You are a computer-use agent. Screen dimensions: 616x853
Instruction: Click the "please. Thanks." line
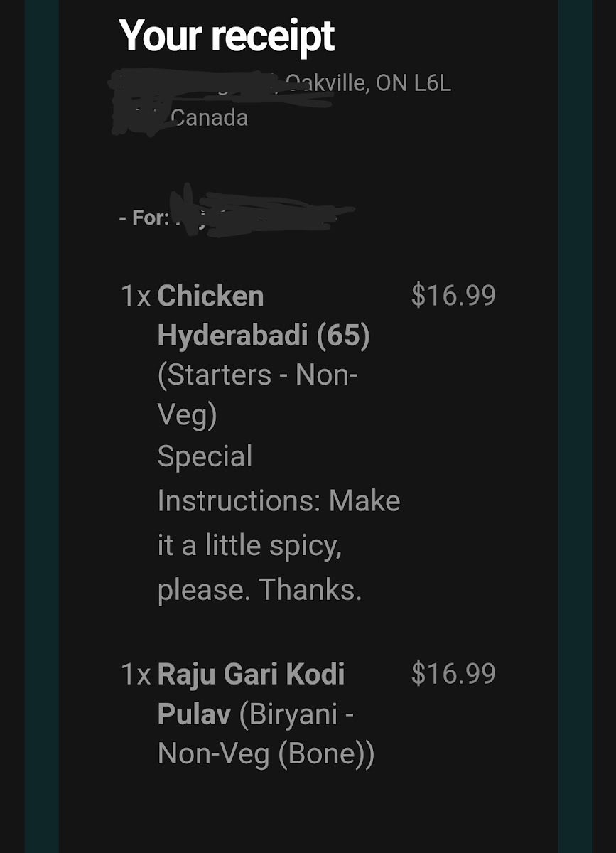pyautogui.click(x=259, y=590)
